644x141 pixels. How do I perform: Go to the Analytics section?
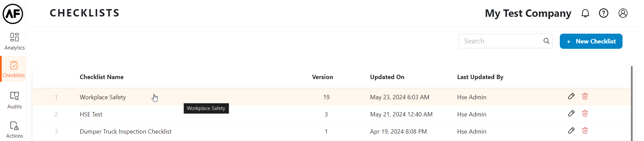(x=14, y=41)
